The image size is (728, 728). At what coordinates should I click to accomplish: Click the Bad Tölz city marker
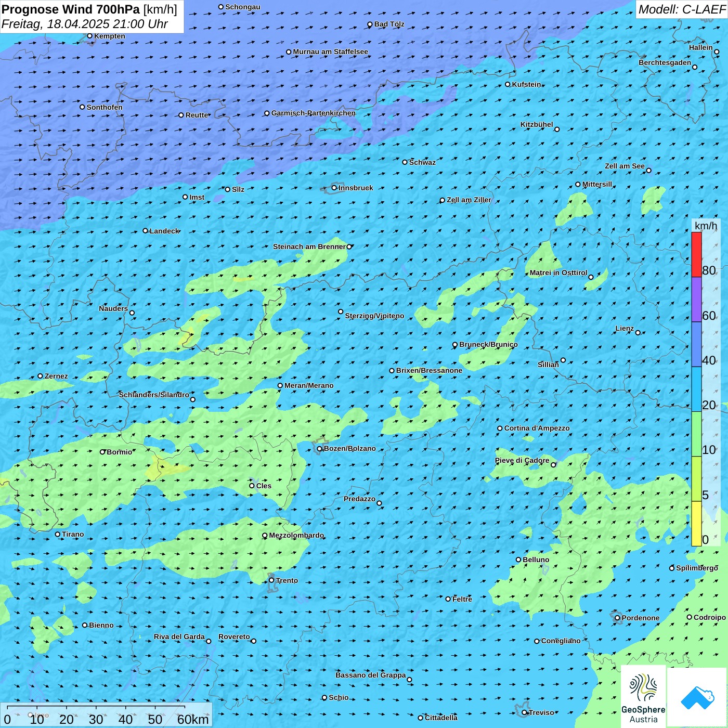[370, 24]
